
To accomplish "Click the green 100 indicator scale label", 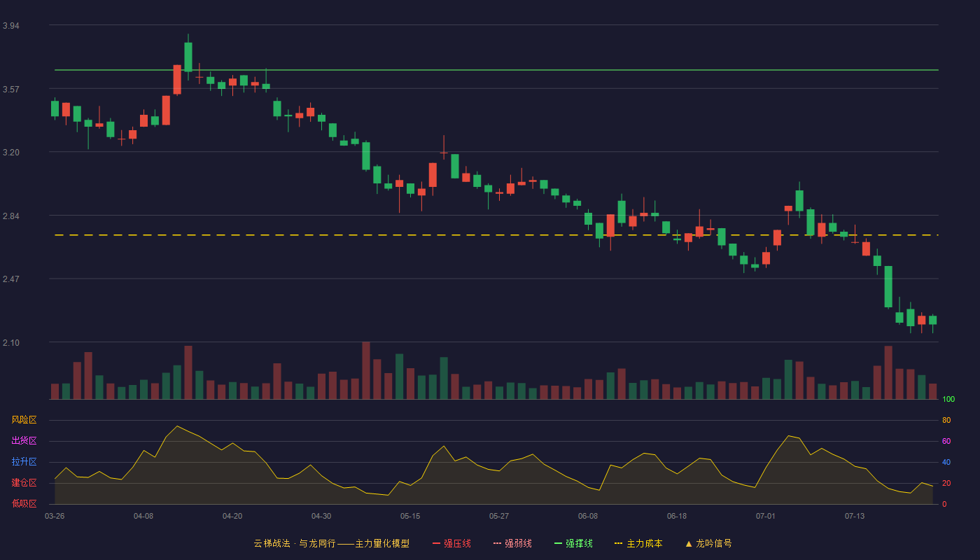I will click(948, 400).
